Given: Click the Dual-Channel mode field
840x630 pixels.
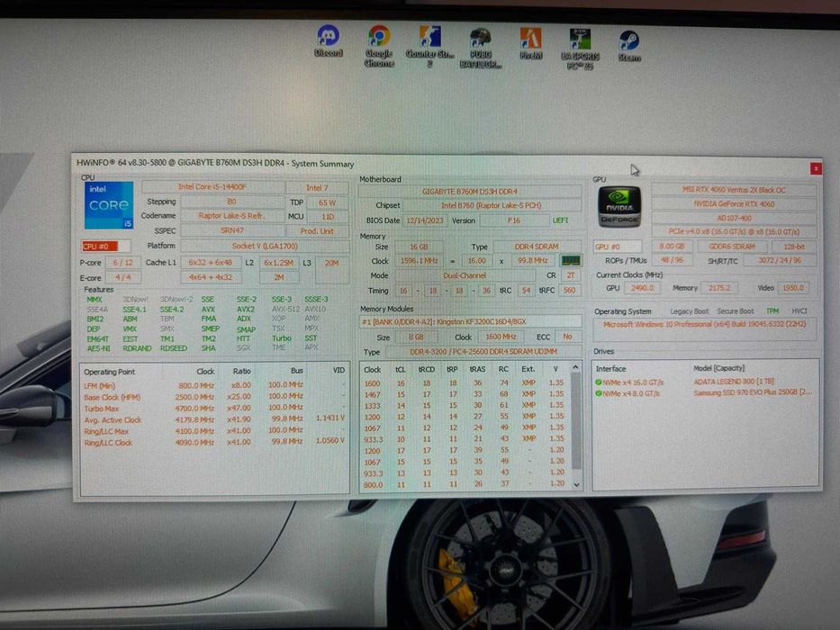Looking at the screenshot, I should pyautogui.click(x=465, y=275).
